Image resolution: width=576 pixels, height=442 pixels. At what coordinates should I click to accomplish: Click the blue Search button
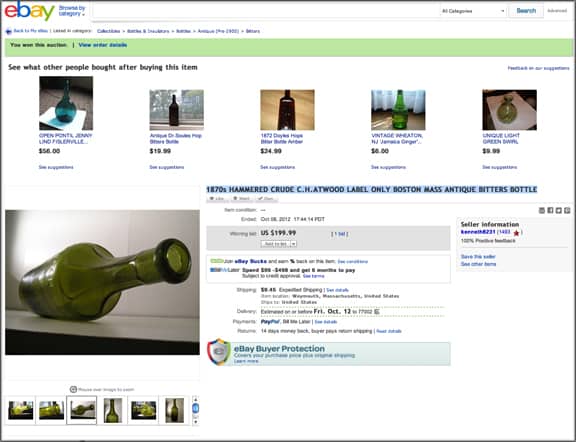tap(526, 11)
